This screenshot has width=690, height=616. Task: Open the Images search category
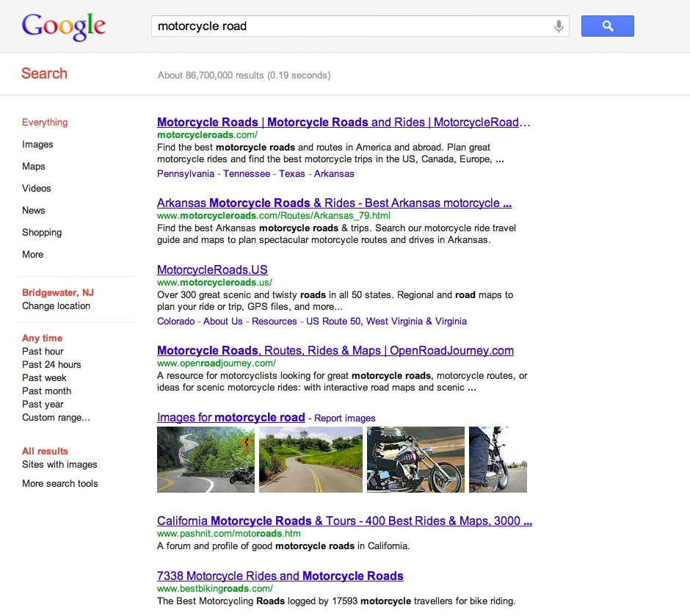(x=37, y=145)
